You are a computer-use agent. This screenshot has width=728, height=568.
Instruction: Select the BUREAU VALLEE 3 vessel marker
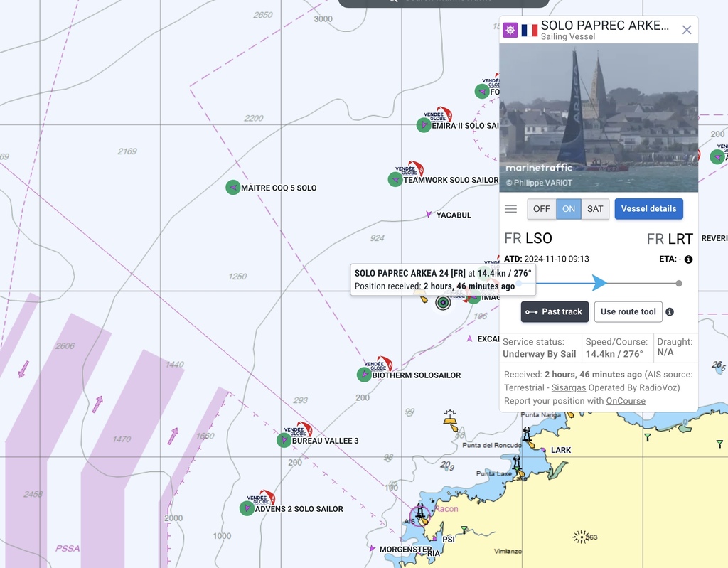284,440
